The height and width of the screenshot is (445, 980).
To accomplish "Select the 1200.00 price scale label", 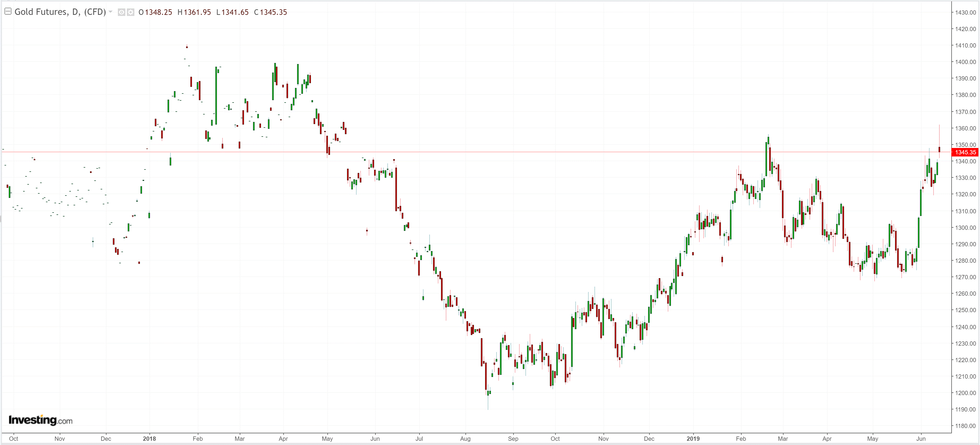I will point(965,393).
